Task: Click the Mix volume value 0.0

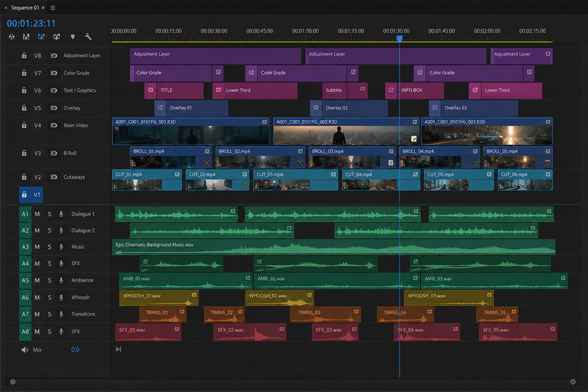Action: click(75, 350)
